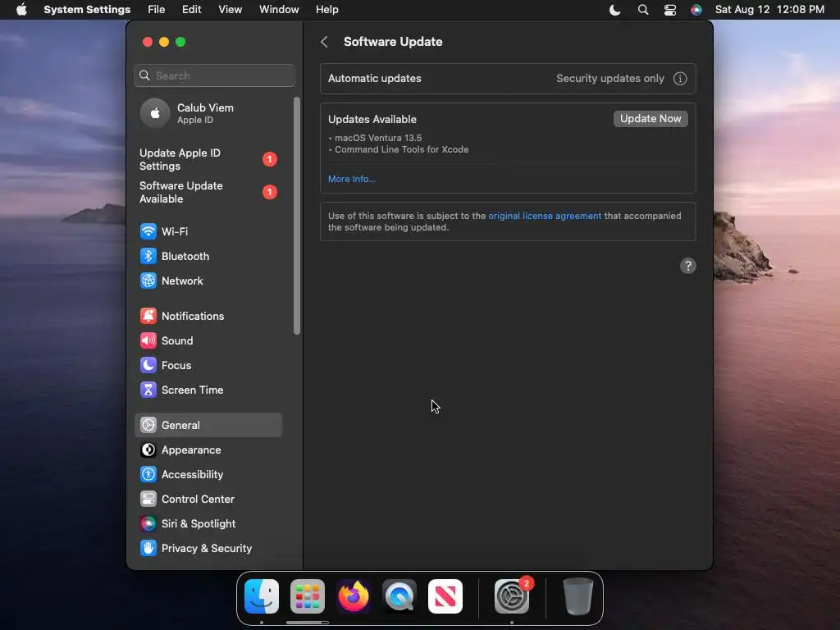The width and height of the screenshot is (840, 630).
Task: Click the sidebar Search field
Action: 214,75
